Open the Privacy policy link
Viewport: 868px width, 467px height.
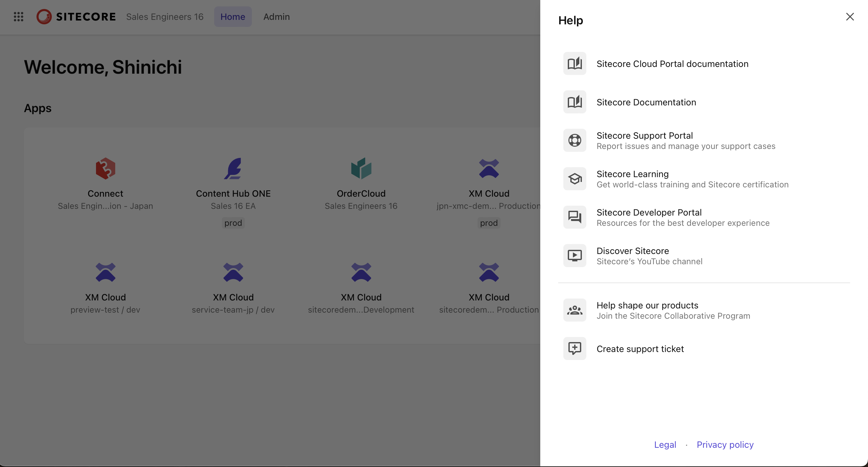(x=725, y=444)
